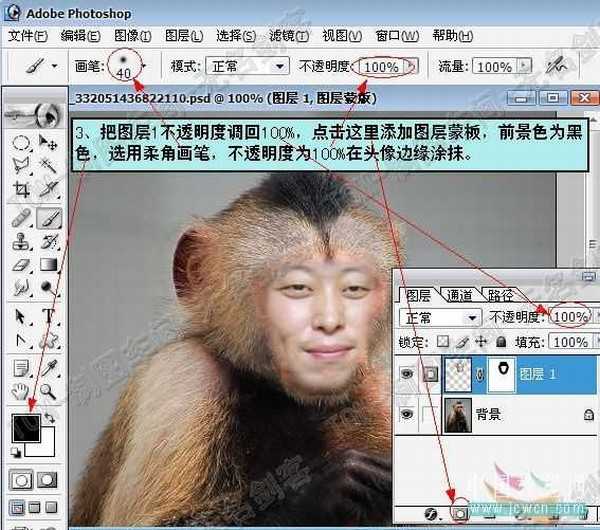Open the 图像 menu
Screen dimensions: 600x530
pyautogui.click(x=133, y=36)
